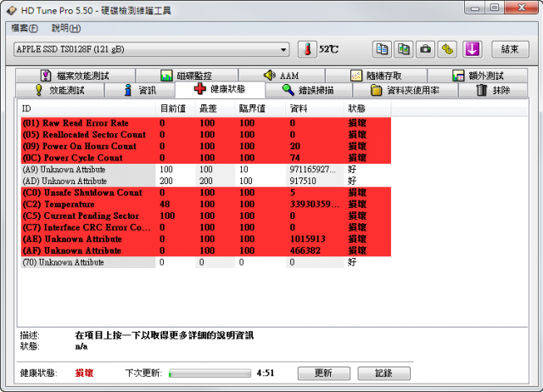
Task: Select the (A9) Unknown Attribute row
Action: (x=205, y=170)
